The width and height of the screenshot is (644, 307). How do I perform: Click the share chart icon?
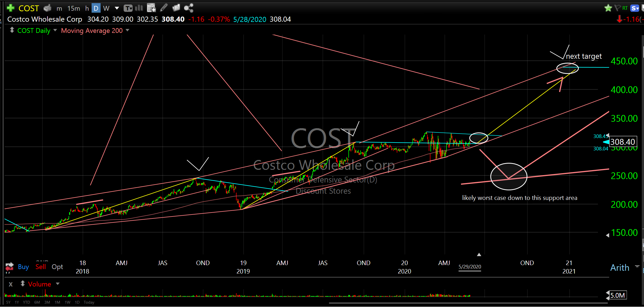coord(189,8)
